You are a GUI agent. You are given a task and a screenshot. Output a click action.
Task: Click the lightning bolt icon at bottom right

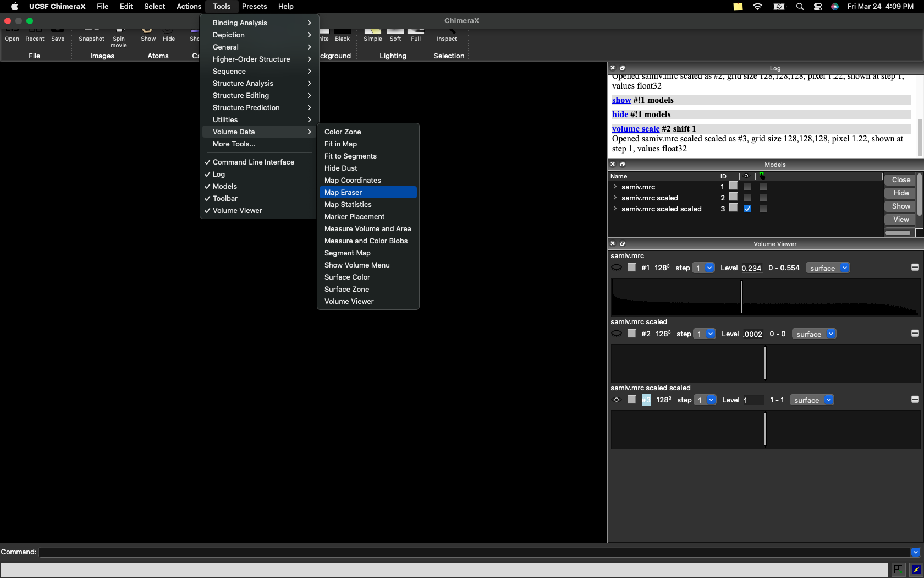click(x=916, y=570)
